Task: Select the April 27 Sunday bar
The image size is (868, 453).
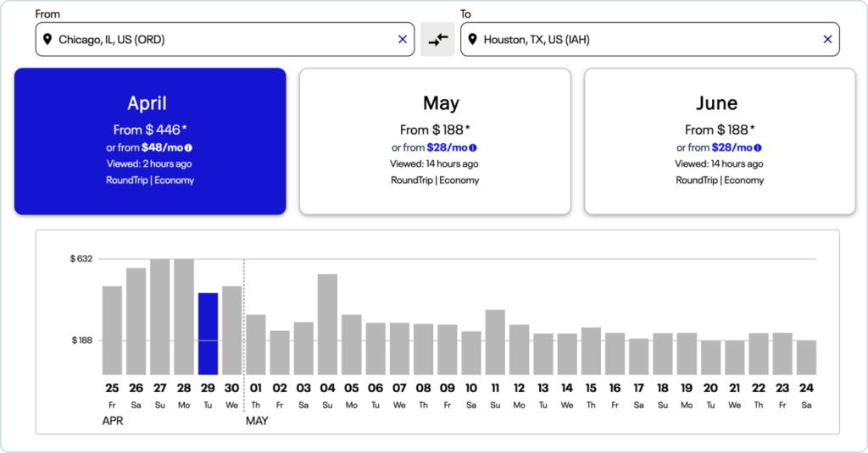Action: click(160, 317)
